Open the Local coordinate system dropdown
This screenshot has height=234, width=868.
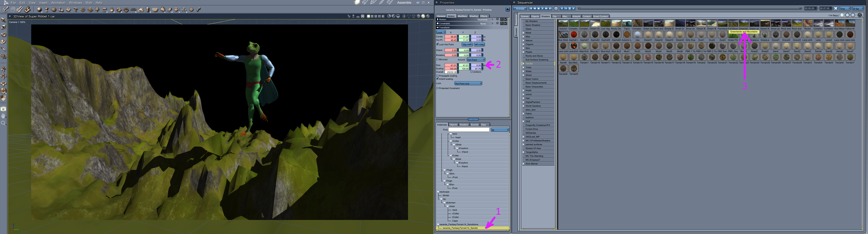(441, 32)
